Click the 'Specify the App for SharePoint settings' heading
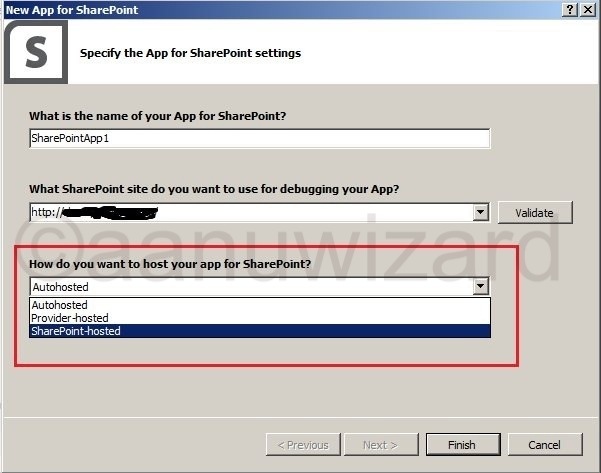The image size is (601, 473). point(190,53)
